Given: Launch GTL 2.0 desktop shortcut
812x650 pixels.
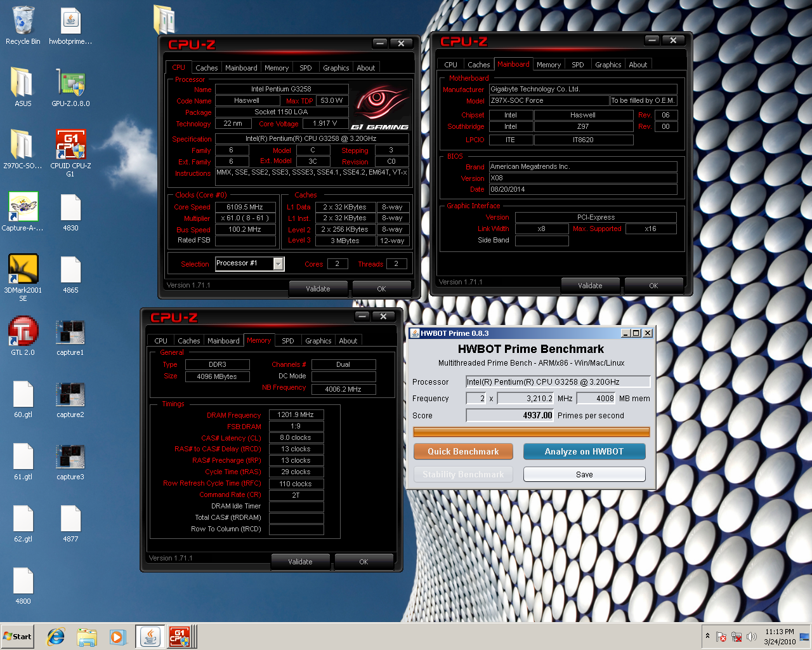Looking at the screenshot, I should coord(23,336).
